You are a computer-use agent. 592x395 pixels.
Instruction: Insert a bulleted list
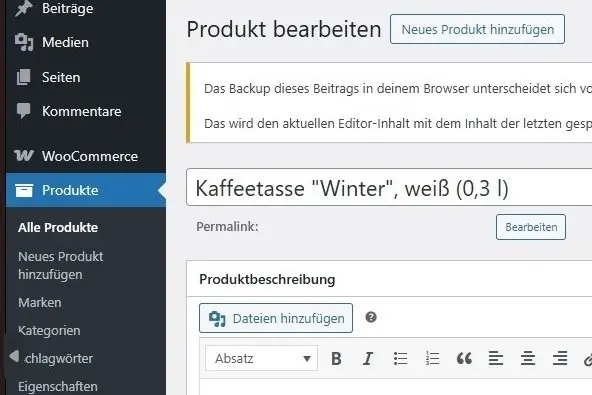400,358
